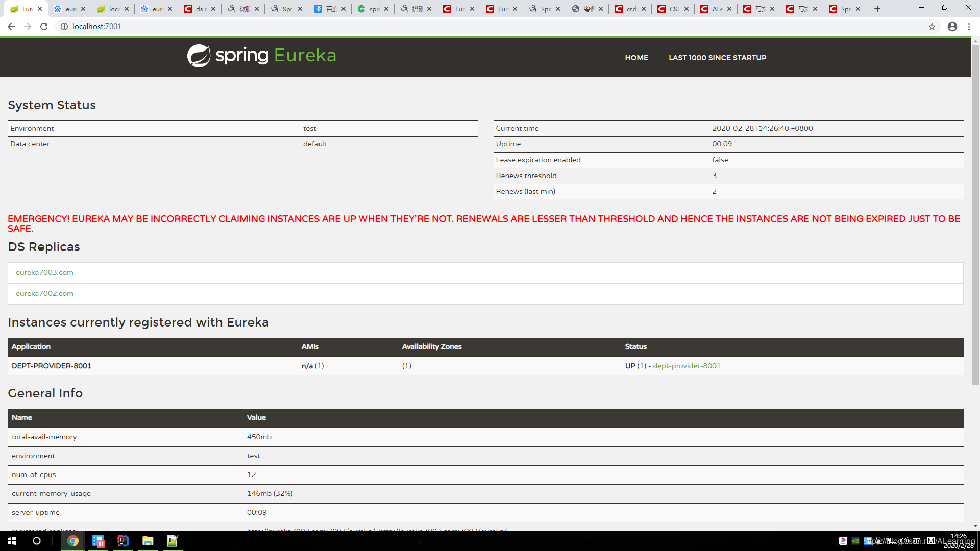View site information icon beside localhost:7001
980x551 pixels.
click(x=64, y=27)
